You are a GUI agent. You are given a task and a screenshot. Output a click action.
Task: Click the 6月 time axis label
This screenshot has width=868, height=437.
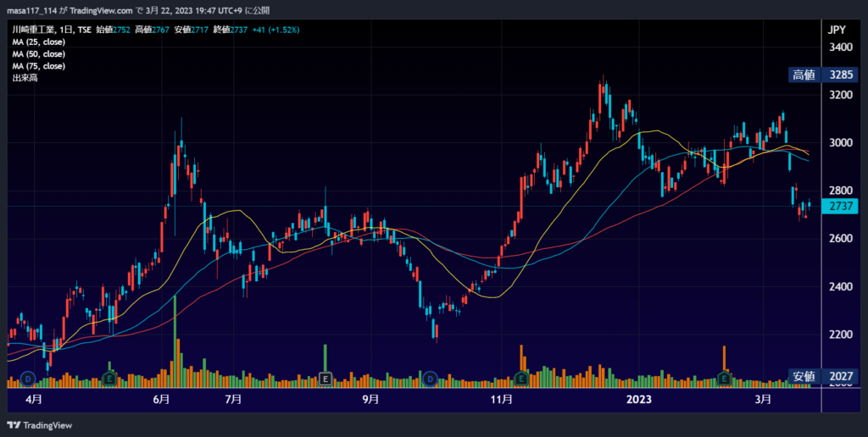point(161,400)
